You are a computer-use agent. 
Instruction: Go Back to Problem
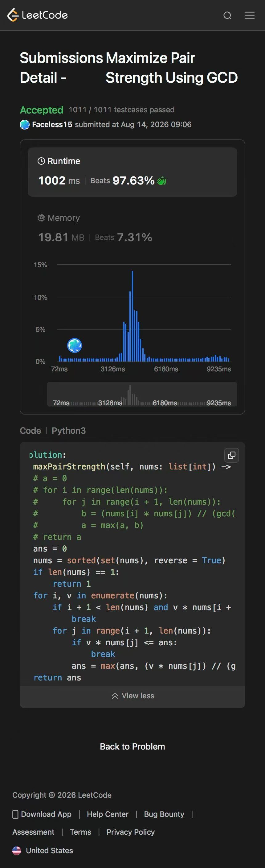click(132, 747)
